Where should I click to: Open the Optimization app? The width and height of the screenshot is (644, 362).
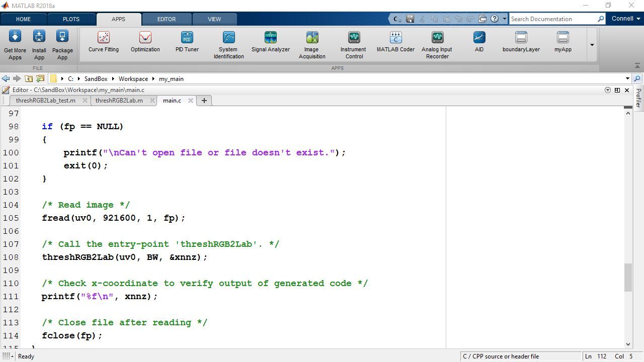[145, 43]
